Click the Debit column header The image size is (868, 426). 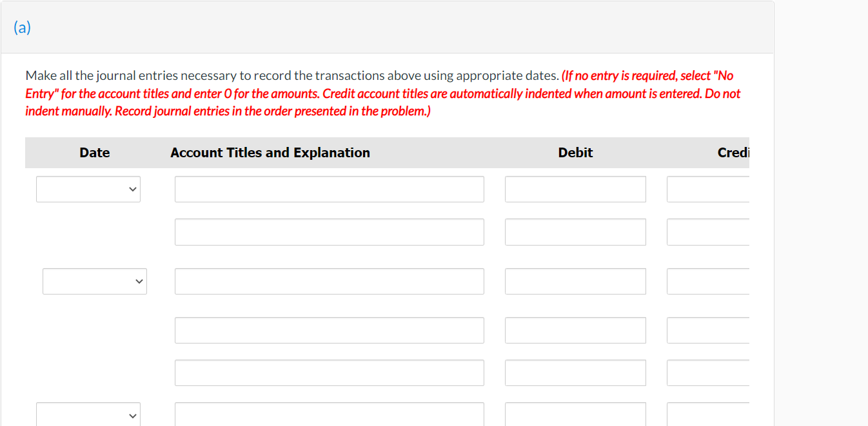[575, 153]
